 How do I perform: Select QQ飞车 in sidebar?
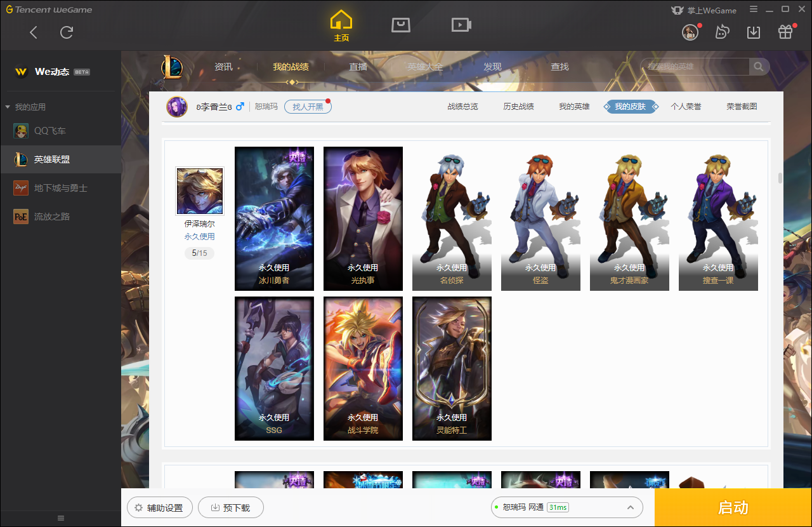coord(60,131)
